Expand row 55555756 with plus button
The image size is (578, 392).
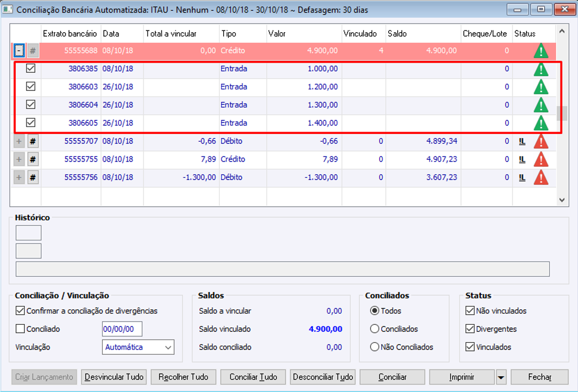click(x=19, y=177)
